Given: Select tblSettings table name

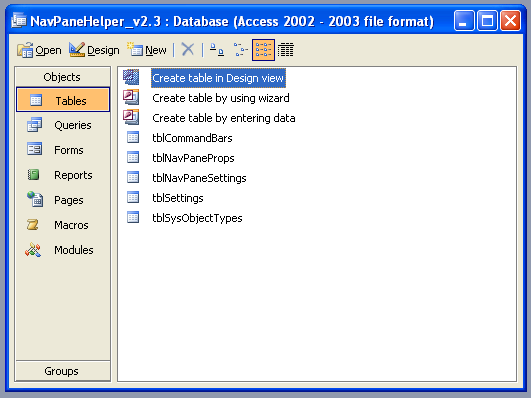Looking at the screenshot, I should tap(178, 198).
